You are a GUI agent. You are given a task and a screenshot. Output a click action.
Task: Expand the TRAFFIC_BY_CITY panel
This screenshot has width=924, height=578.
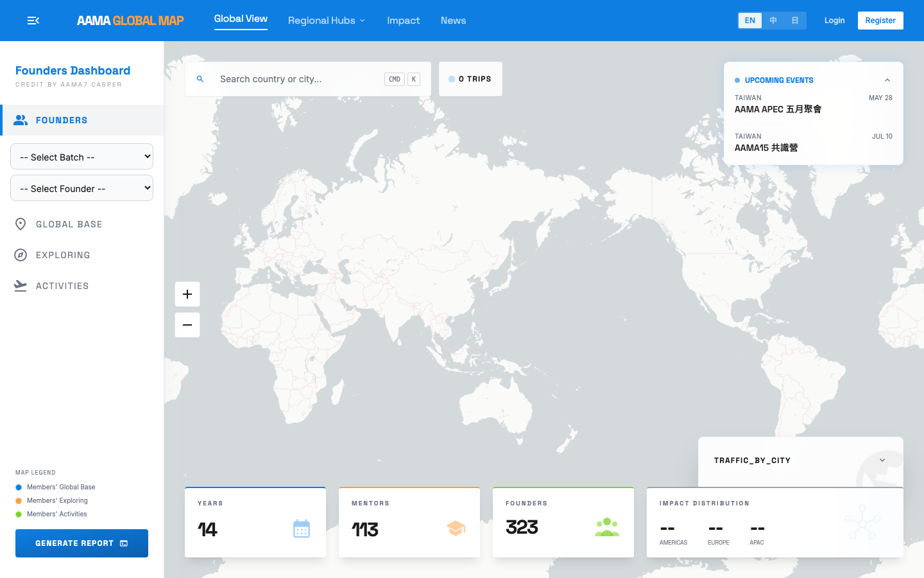coord(882,460)
